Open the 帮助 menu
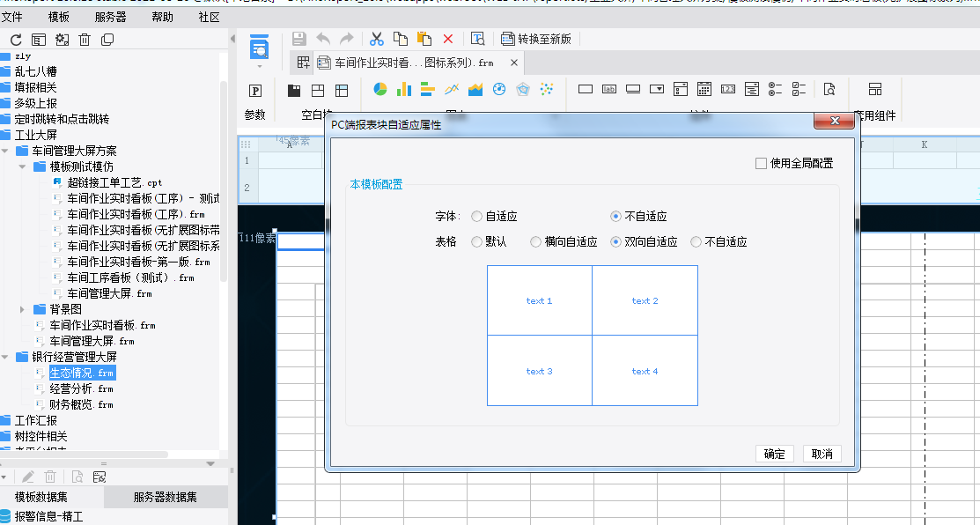980x525 pixels. [x=163, y=17]
